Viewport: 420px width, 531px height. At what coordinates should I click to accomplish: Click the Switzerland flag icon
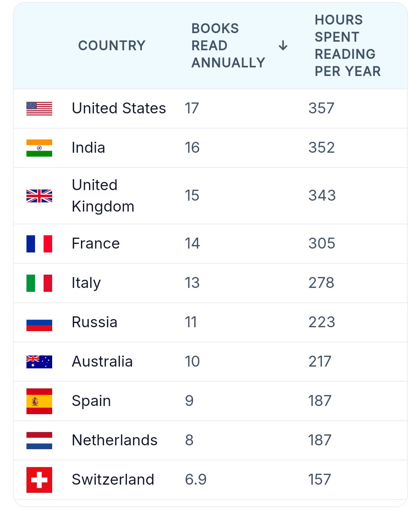(39, 480)
